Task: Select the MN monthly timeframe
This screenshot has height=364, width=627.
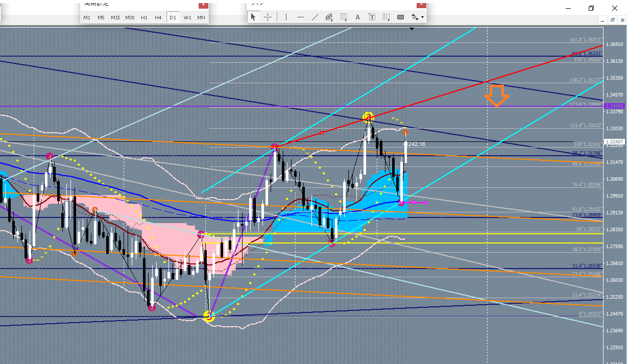Action: [201, 17]
